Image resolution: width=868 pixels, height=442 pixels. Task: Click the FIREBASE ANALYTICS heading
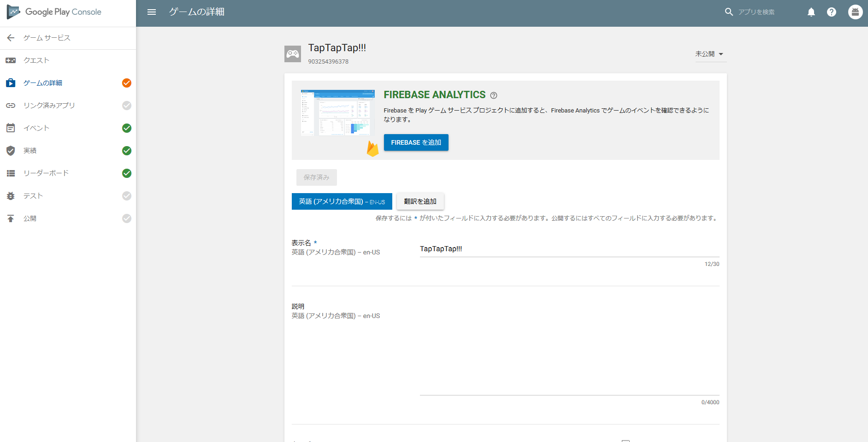click(x=435, y=95)
